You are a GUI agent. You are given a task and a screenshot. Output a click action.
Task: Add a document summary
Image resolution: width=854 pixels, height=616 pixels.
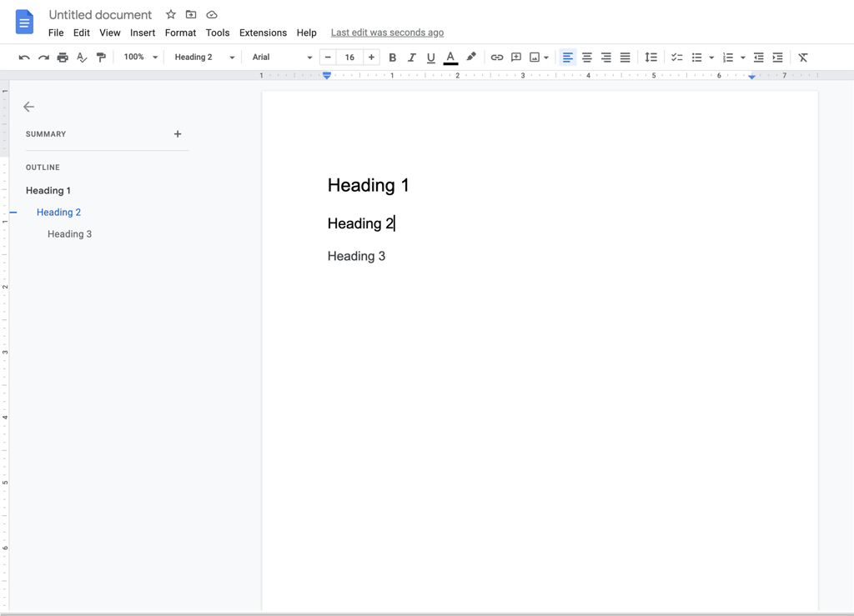[178, 133]
